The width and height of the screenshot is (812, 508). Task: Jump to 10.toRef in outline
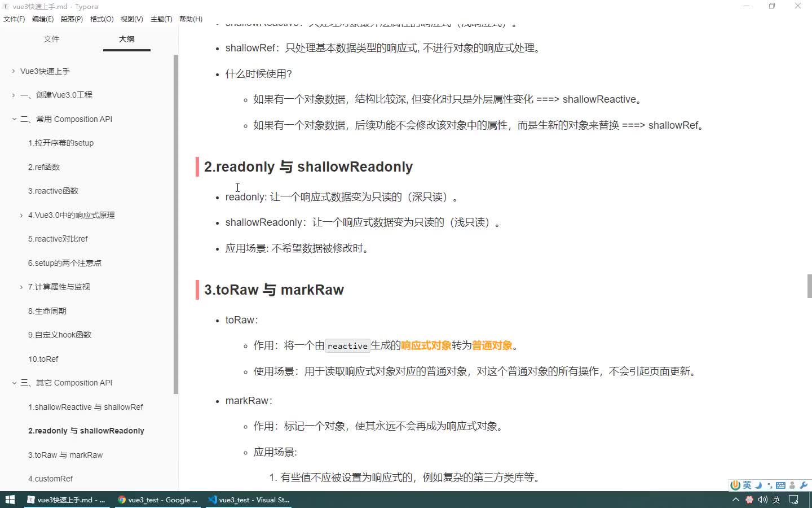[43, 359]
